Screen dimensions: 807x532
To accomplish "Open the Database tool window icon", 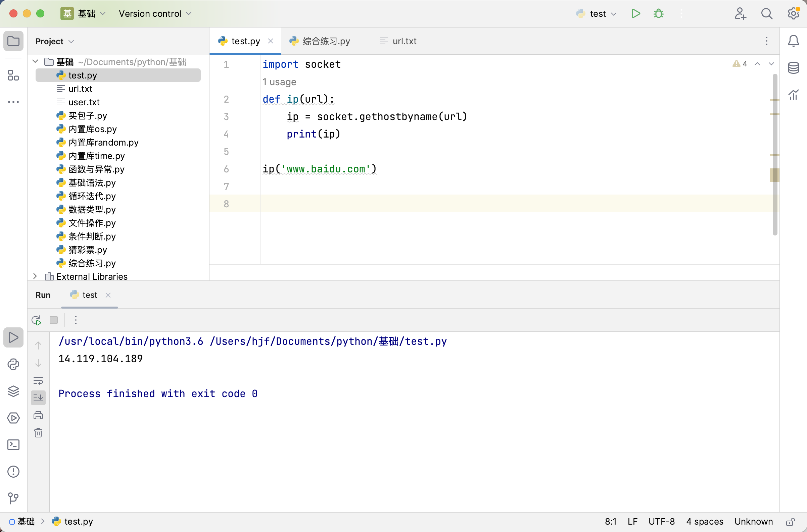I will click(794, 68).
